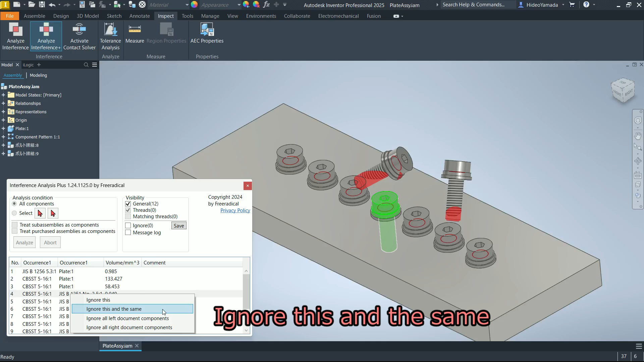Activate the Pan hand navigation tool
This screenshot has height=362, width=644.
point(638,136)
